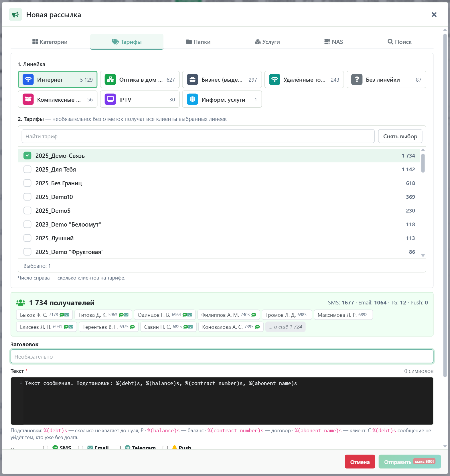Viewport: 450px width, 476px height.
Task: Click the 2025_Demo "Фруктовая" row label
Action: click(x=70, y=252)
